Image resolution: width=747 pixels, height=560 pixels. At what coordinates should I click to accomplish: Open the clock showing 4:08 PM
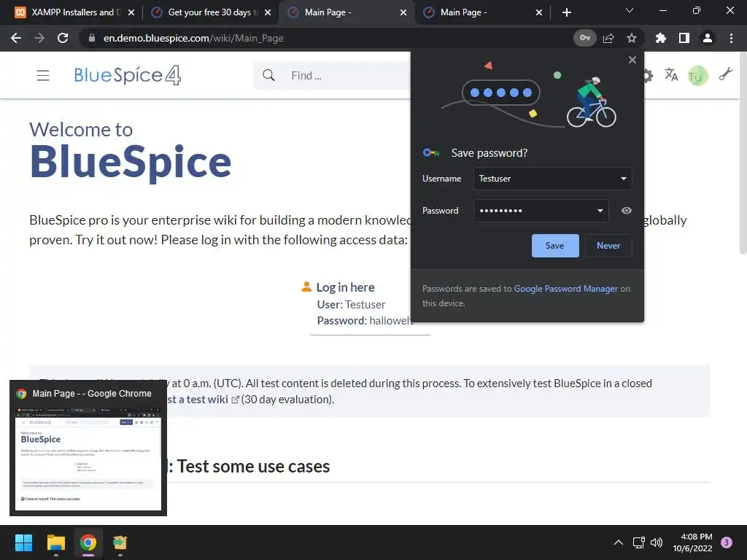[x=692, y=542]
